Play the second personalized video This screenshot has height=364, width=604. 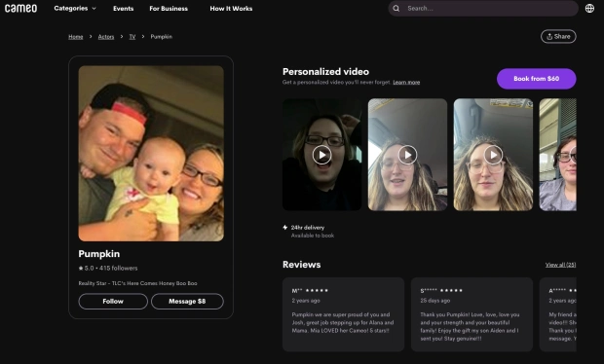407,155
